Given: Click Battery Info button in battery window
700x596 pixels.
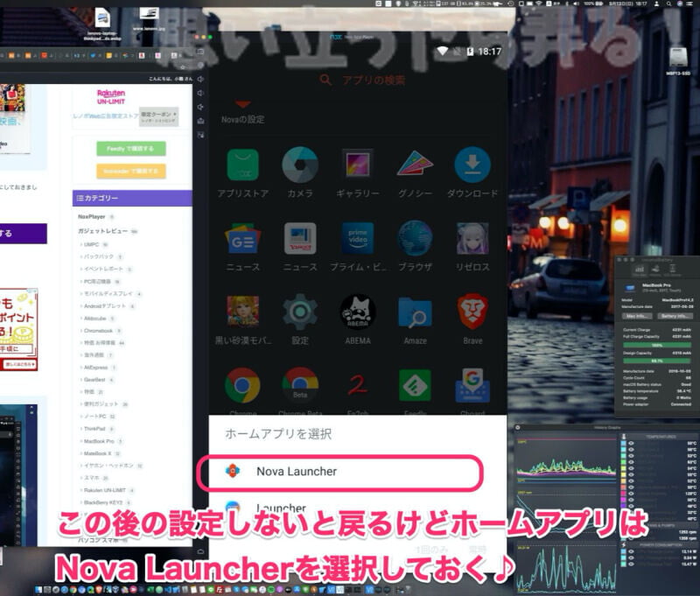Looking at the screenshot, I should click(x=675, y=316).
